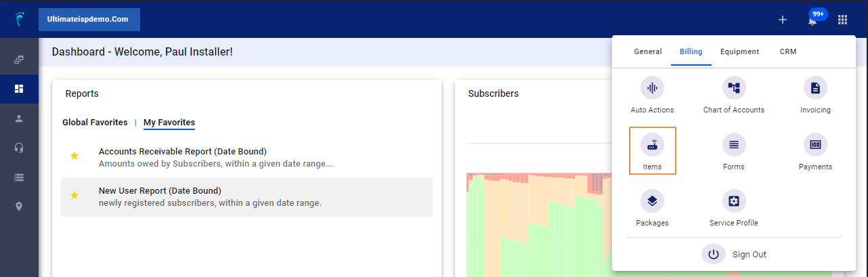Click the footprint logo icon
868x277 pixels.
[x=19, y=19]
